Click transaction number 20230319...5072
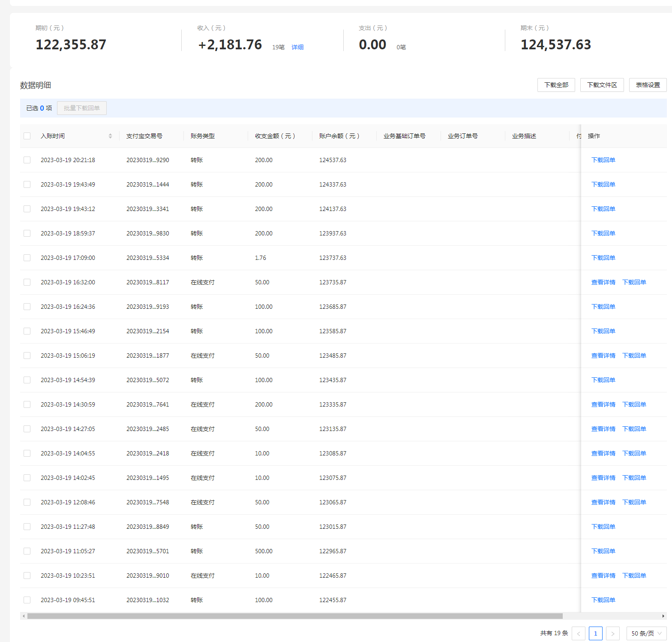This screenshot has width=672, height=642. (x=148, y=380)
